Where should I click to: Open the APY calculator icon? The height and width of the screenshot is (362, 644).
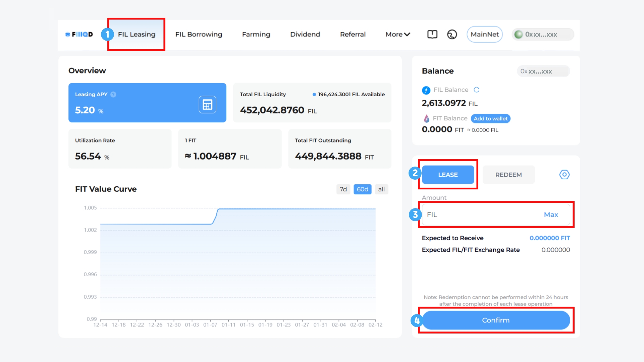click(x=207, y=105)
